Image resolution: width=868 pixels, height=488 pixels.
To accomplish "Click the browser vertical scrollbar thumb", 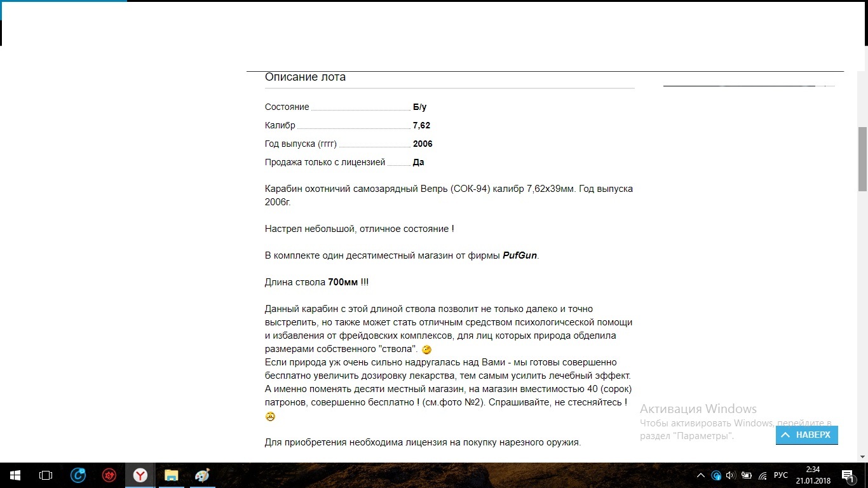I will (x=862, y=159).
